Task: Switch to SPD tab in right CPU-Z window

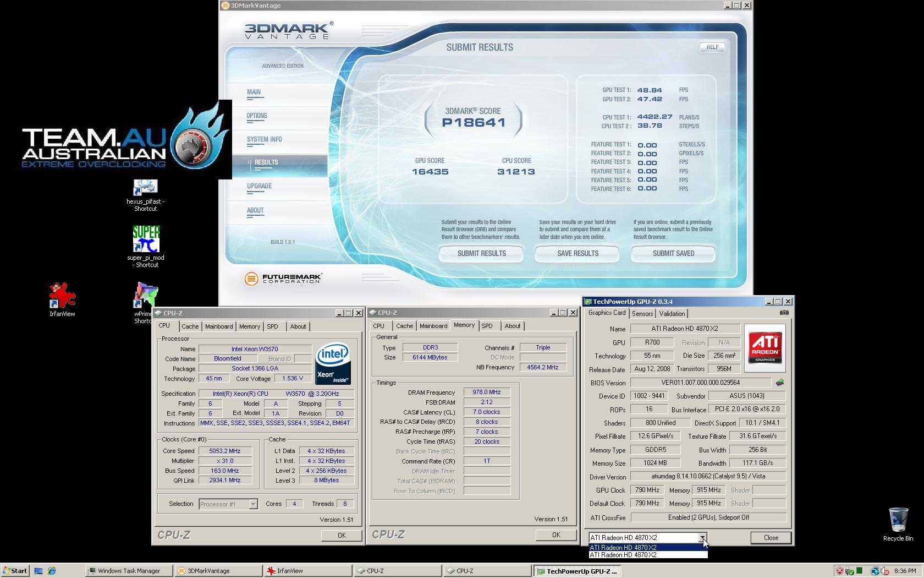Action: click(x=487, y=326)
